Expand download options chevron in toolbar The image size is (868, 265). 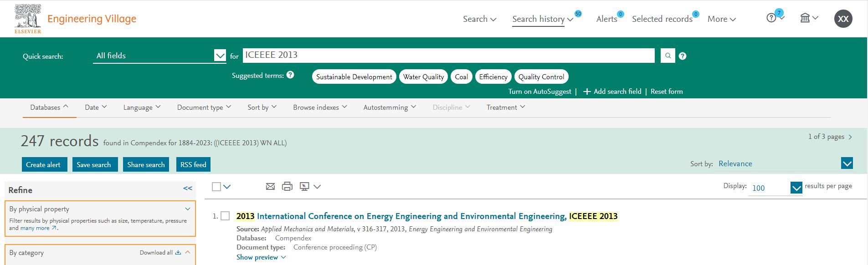318,187
